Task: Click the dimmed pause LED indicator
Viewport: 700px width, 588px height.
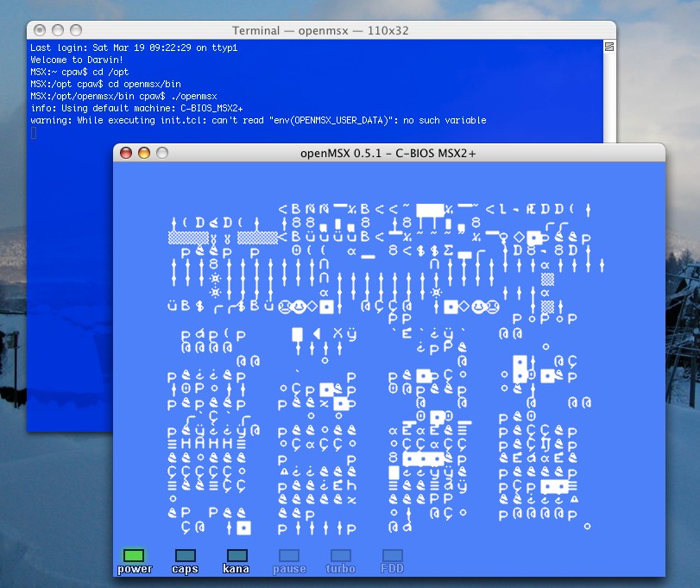Action: tap(289, 555)
